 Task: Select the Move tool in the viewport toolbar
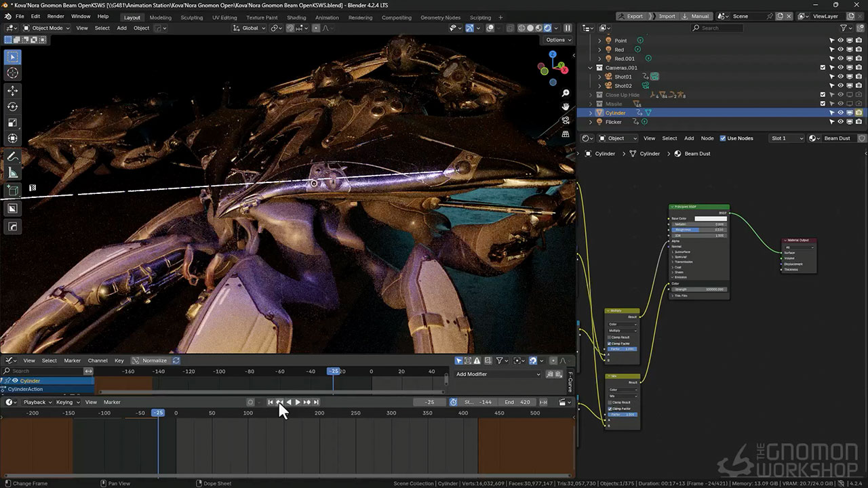click(x=13, y=90)
